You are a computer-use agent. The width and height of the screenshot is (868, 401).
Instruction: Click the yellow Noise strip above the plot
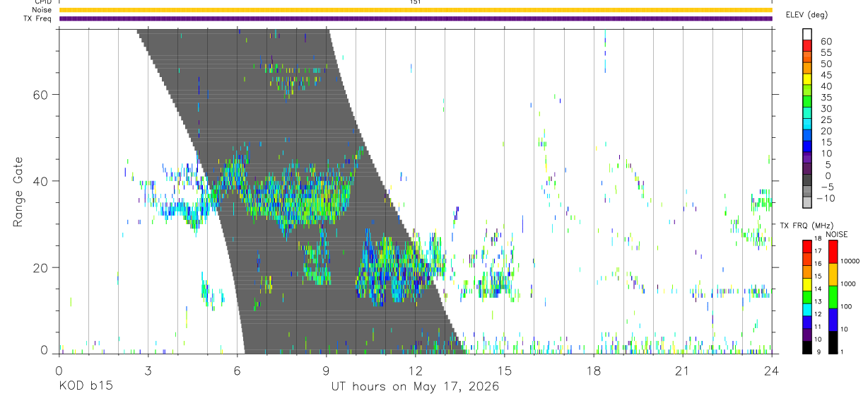tap(416, 10)
